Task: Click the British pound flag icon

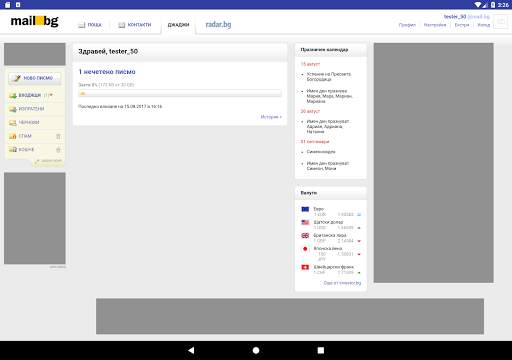Action: (305, 236)
